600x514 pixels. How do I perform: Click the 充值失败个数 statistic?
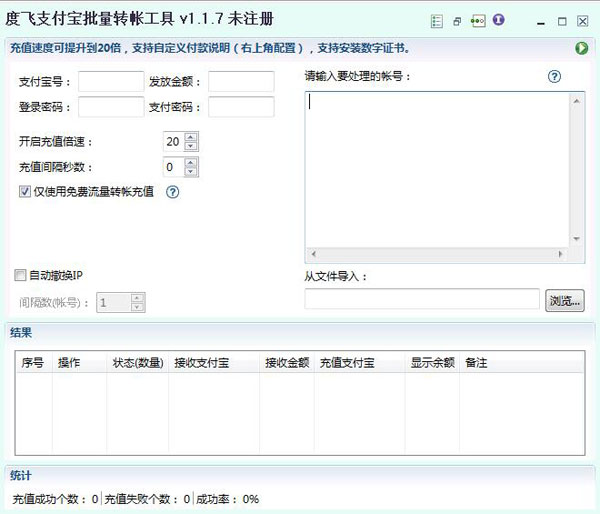pyautogui.click(x=147, y=499)
